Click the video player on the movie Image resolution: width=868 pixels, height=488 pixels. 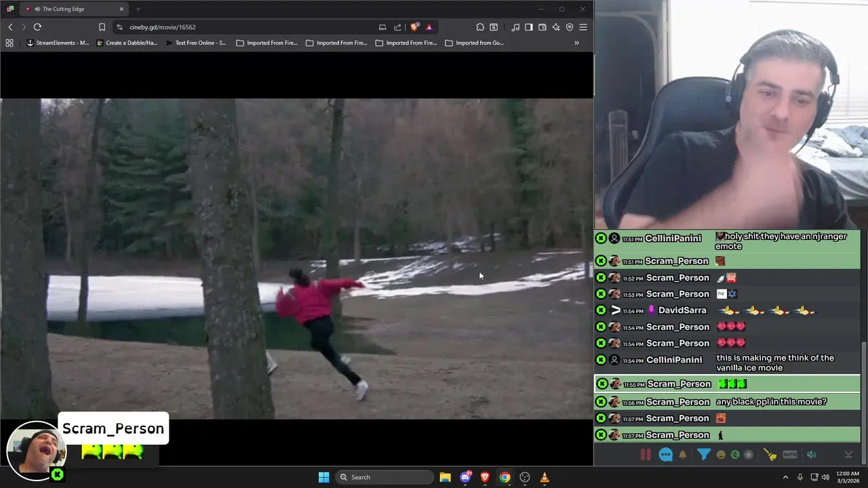(296, 258)
